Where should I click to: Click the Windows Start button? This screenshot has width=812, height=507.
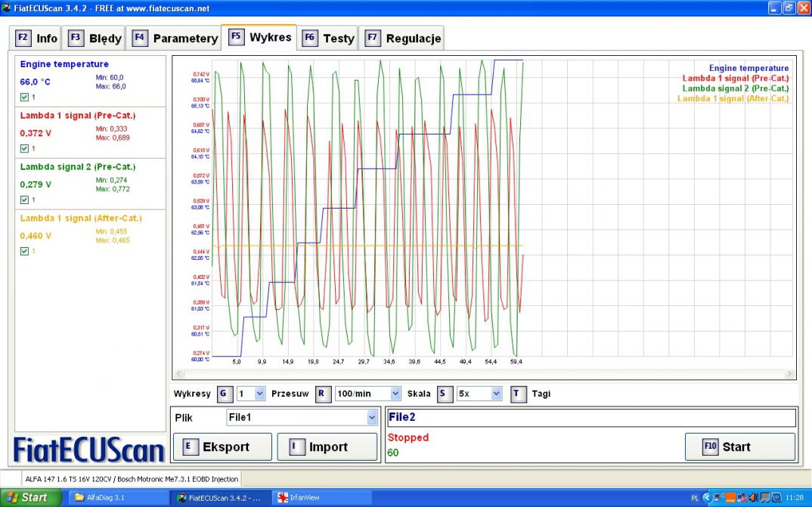(x=27, y=497)
